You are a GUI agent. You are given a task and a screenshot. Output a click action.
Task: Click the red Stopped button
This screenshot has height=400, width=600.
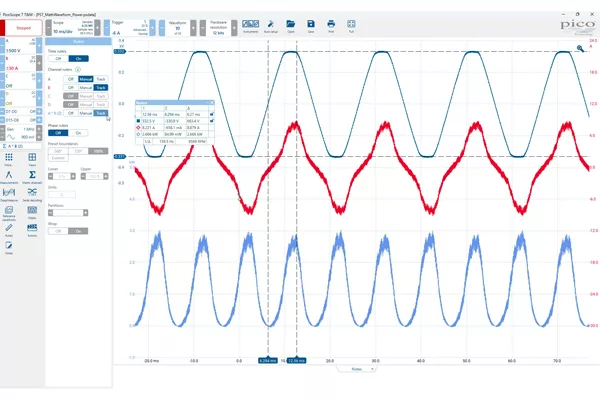point(23,28)
